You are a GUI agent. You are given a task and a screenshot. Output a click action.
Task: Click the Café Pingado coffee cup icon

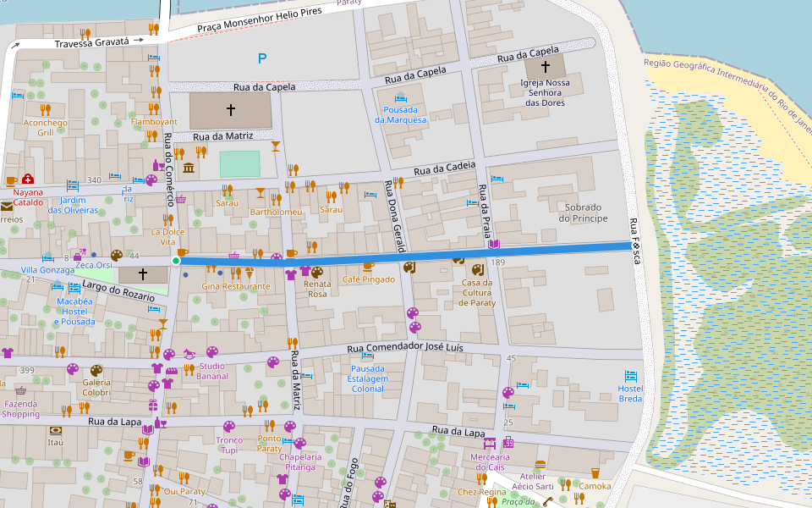point(368,267)
